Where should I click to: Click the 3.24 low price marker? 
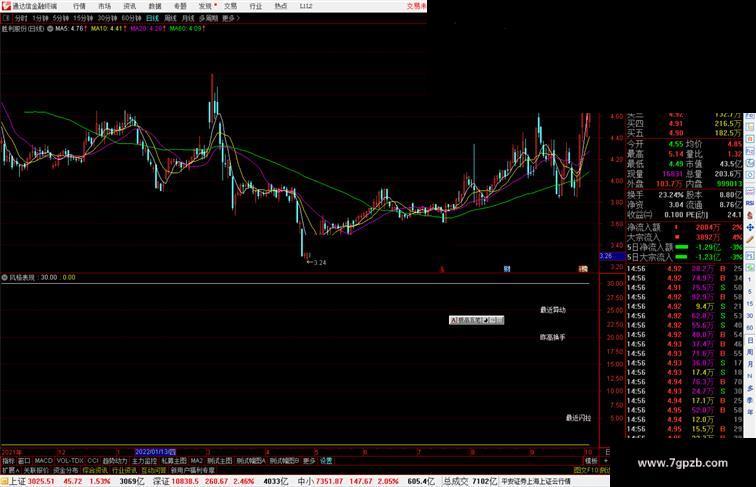pyautogui.click(x=317, y=263)
